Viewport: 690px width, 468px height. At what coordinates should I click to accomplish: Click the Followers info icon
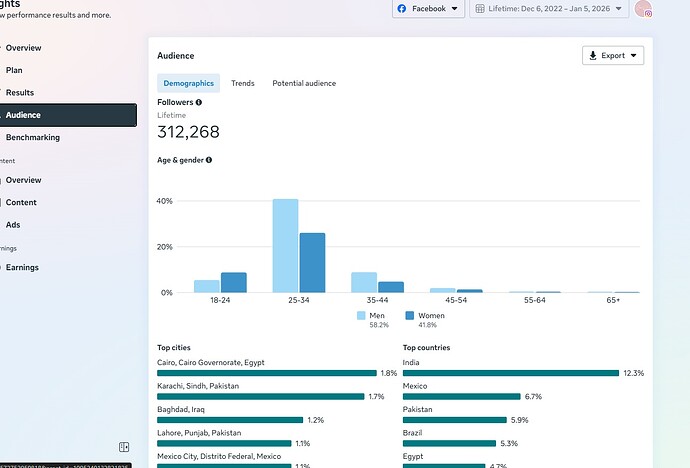tap(199, 102)
